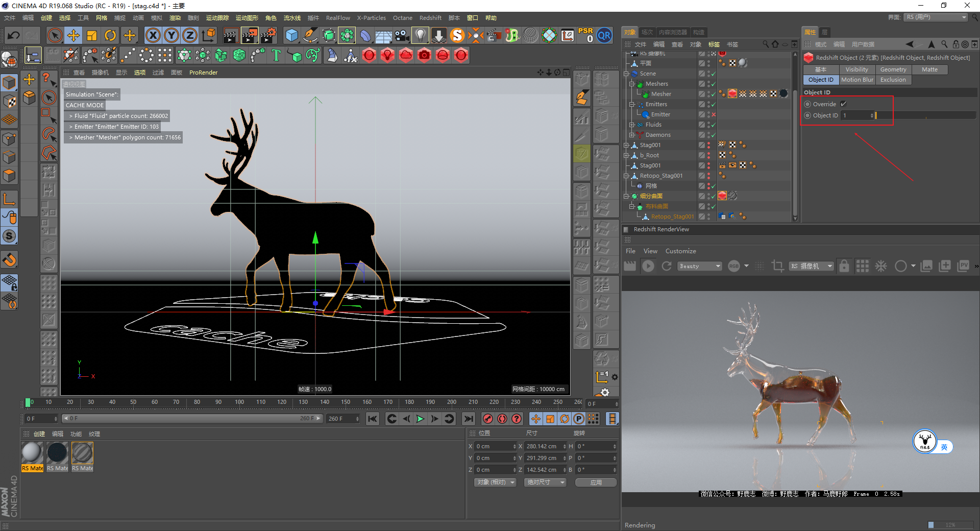Open the Beauty AOV dropdown

point(699,266)
